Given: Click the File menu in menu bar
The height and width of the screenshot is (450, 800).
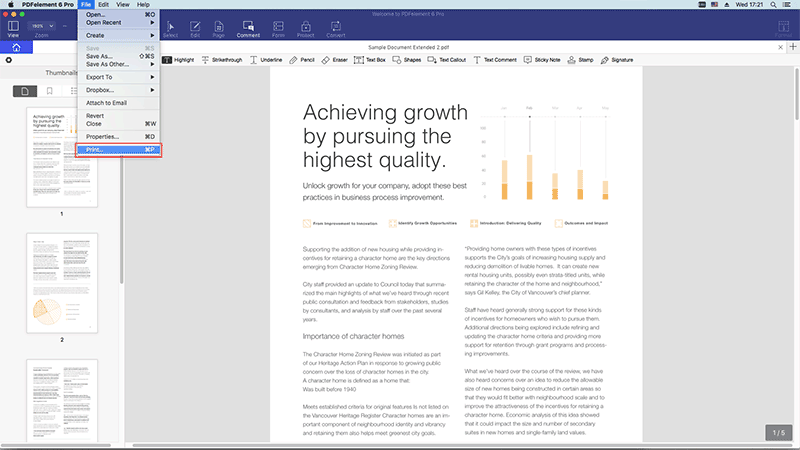Looking at the screenshot, I should [x=86, y=5].
